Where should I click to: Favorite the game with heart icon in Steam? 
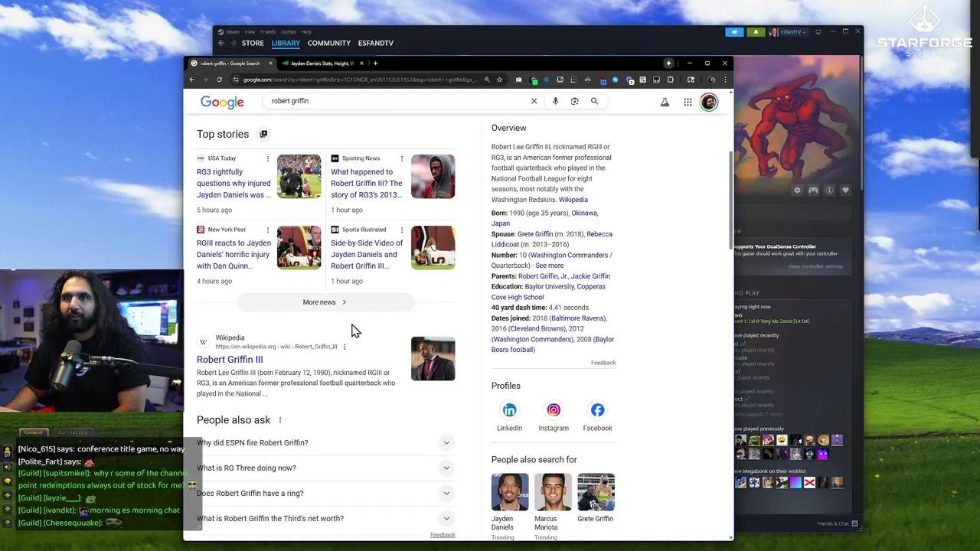coord(845,190)
